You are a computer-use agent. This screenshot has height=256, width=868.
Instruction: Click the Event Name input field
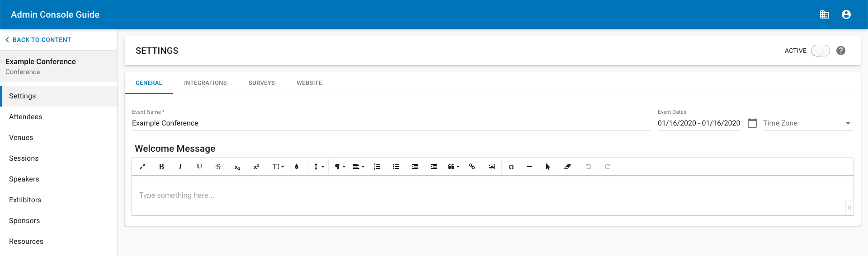(391, 123)
